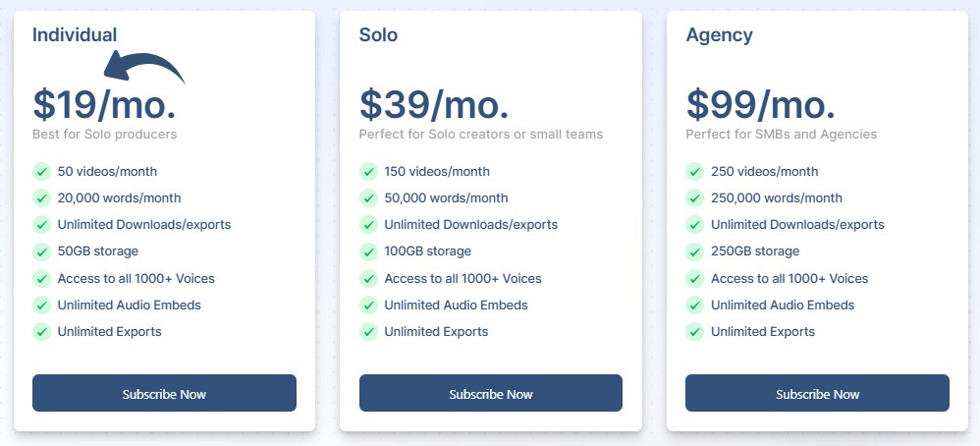Click checkmark beside 250,000 words/month
Viewport: 980px width, 446px height.
click(x=695, y=197)
